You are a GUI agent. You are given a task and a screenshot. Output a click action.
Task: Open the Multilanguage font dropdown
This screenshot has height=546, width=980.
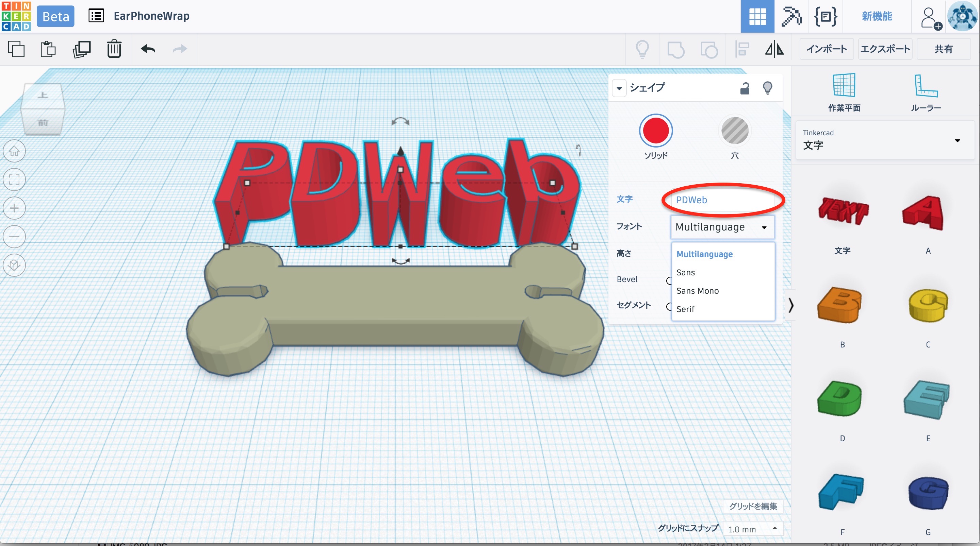(x=722, y=227)
